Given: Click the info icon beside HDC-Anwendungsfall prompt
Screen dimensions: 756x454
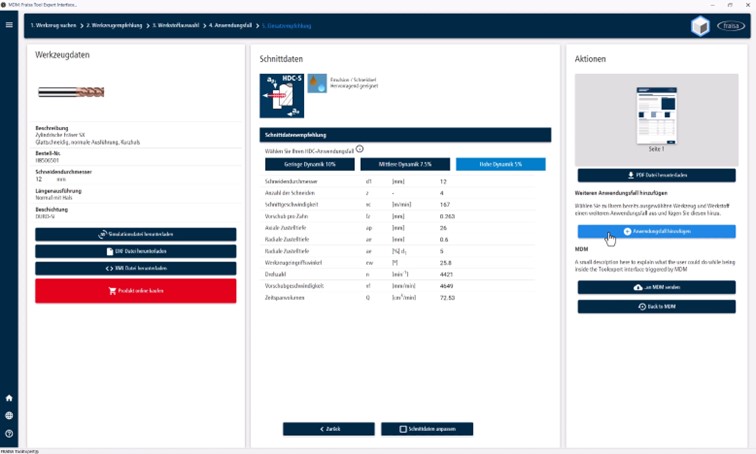Looking at the screenshot, I should [x=360, y=149].
